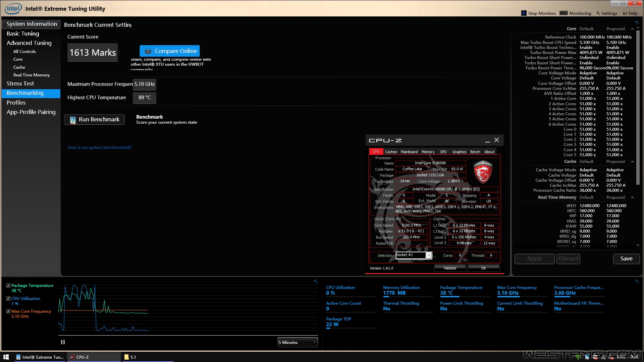Open the Monitoring graph icon
This screenshot has height=362, width=644.
tap(563, 13)
